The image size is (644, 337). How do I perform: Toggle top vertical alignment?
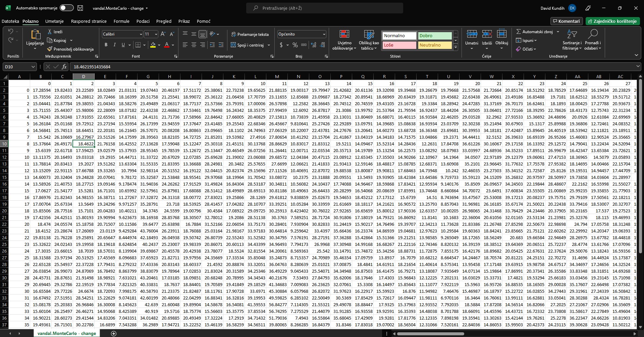coord(185,34)
